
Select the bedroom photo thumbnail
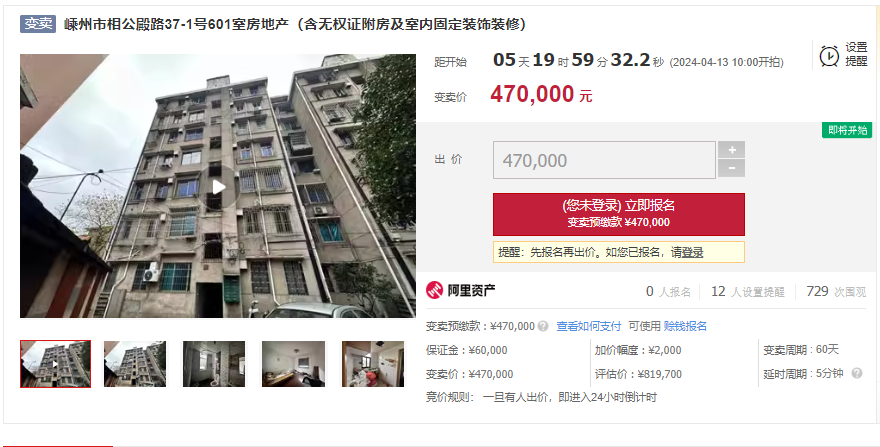click(x=294, y=364)
